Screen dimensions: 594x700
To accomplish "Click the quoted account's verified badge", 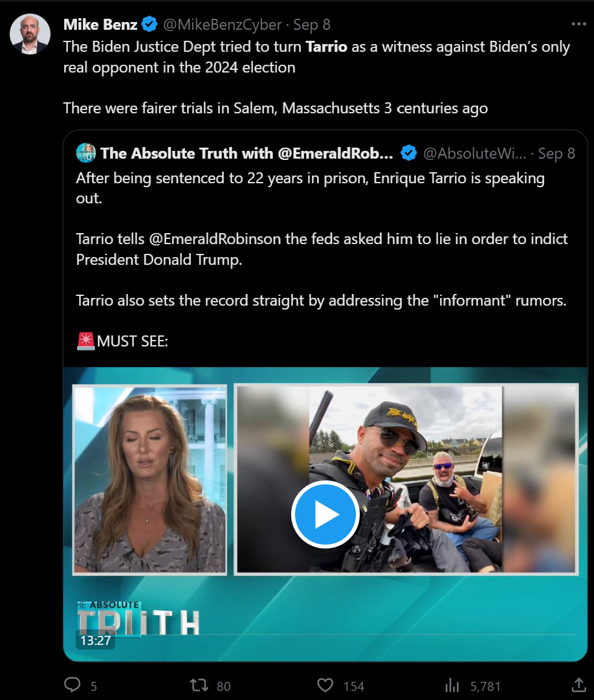I will tap(408, 153).
